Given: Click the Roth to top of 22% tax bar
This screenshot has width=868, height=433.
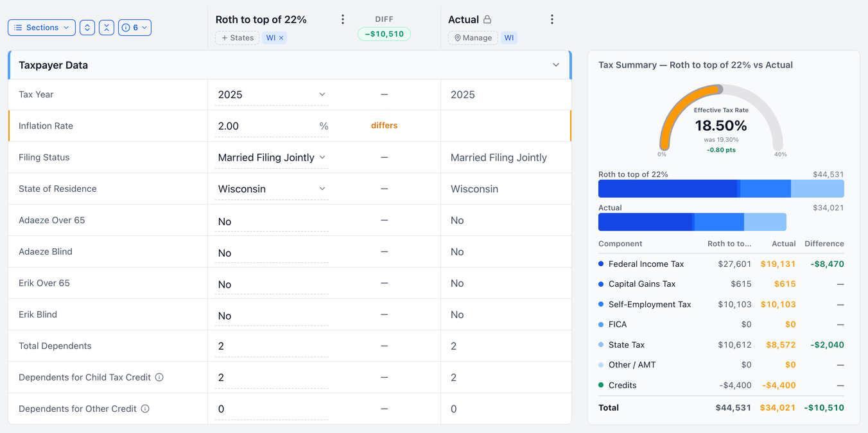Looking at the screenshot, I should (721, 189).
